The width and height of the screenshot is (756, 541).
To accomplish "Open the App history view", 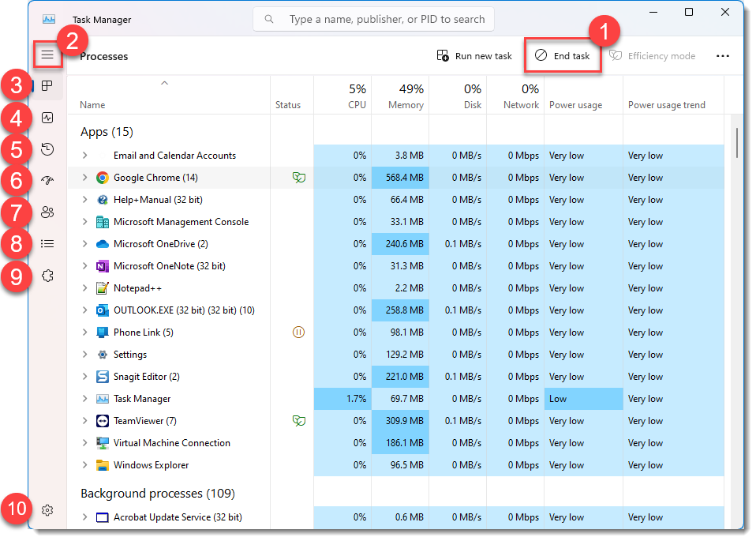I will pos(47,148).
